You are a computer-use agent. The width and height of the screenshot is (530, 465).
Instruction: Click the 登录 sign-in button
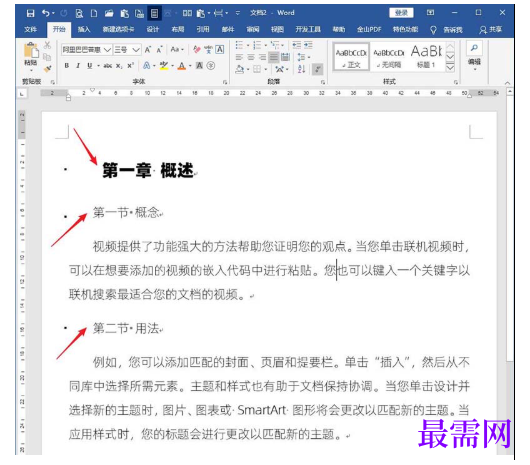(x=401, y=13)
